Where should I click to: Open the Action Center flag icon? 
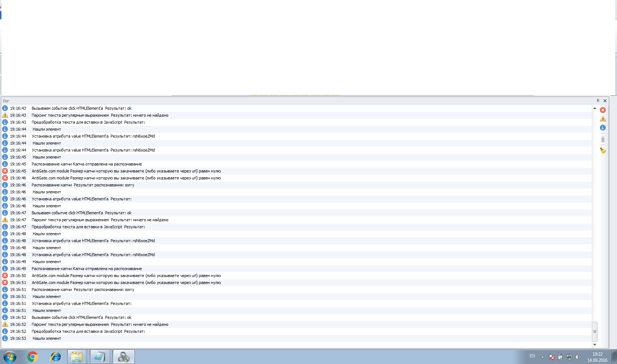pyautogui.click(x=552, y=357)
